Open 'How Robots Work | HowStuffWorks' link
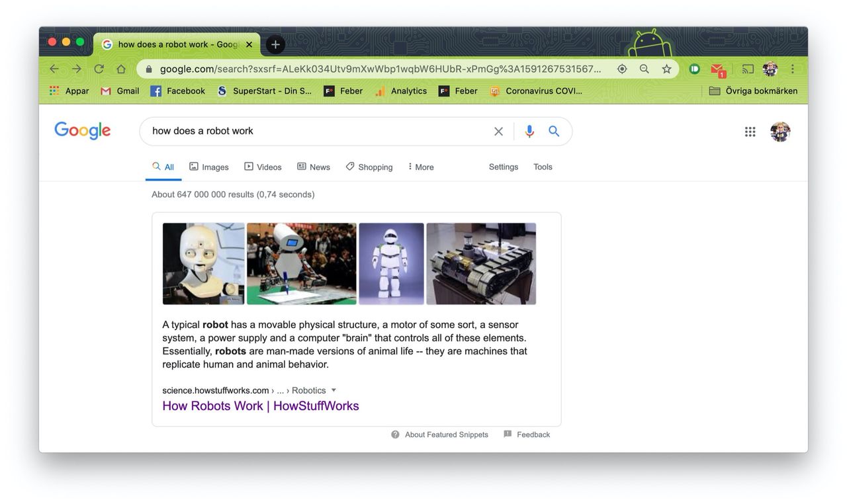This screenshot has height=504, width=847. click(x=261, y=406)
